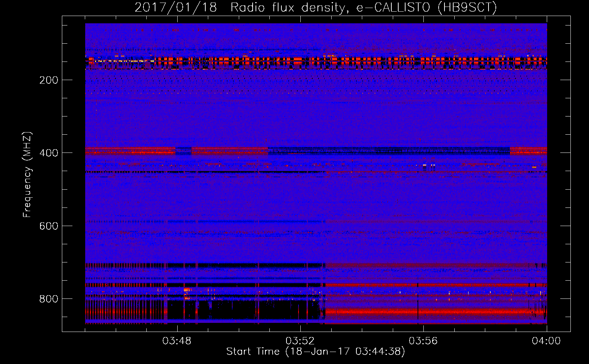589x364 pixels.
Task: Click the 400 frequency tick label
Action: (x=49, y=153)
